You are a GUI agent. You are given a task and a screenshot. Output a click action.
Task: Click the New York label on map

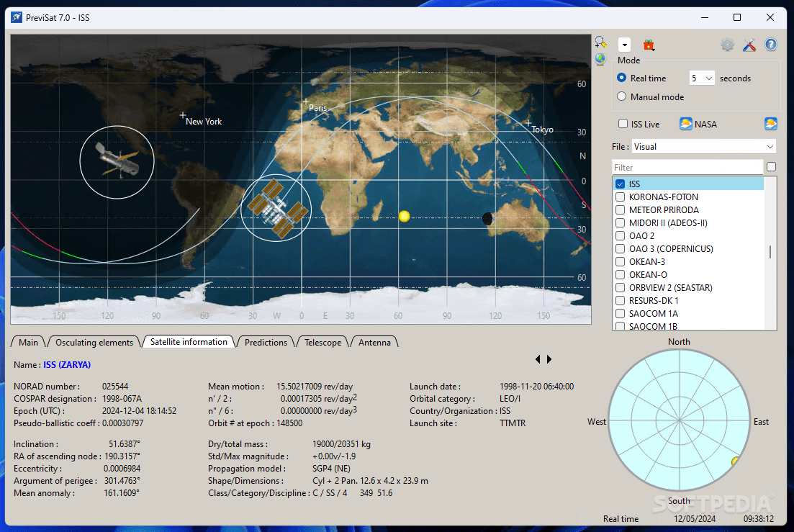tap(204, 122)
